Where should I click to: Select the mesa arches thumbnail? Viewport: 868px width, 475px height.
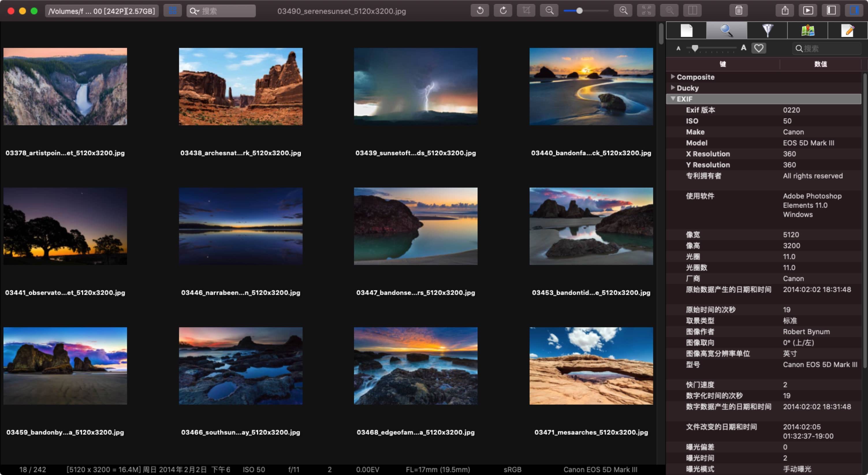coord(591,366)
